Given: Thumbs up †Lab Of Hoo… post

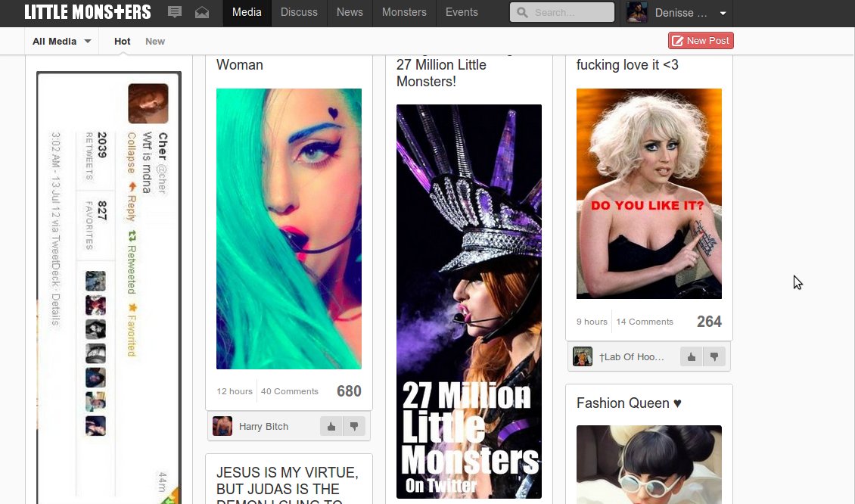Looking at the screenshot, I should [x=692, y=356].
